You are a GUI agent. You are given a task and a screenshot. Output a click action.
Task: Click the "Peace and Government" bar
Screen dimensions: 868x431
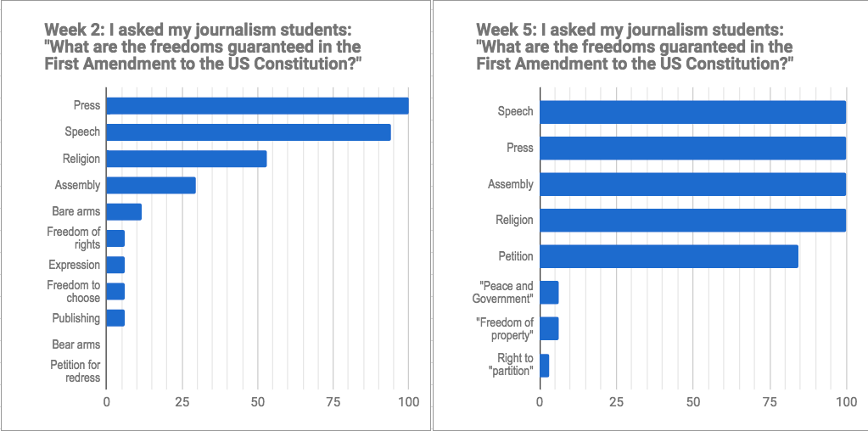click(549, 292)
